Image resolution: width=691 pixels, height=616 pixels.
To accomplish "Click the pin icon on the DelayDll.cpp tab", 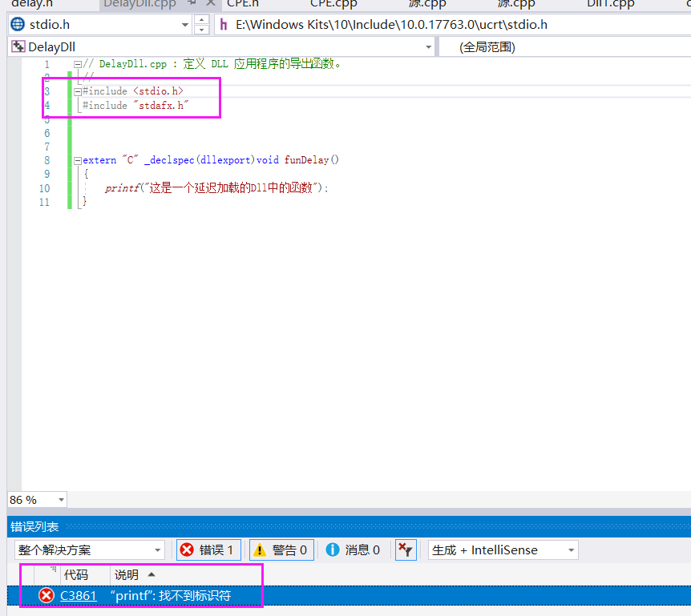I will tap(192, 3).
